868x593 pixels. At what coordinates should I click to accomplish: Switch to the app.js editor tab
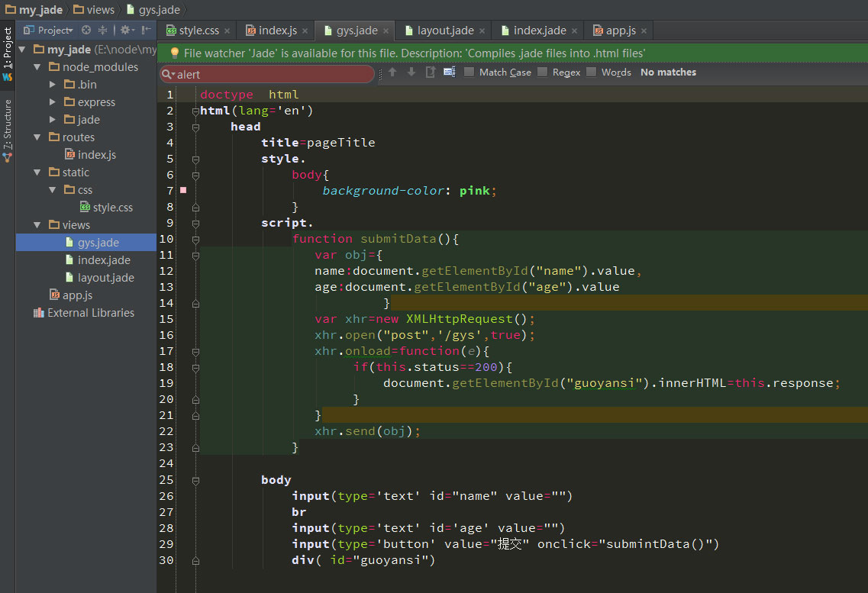click(619, 31)
